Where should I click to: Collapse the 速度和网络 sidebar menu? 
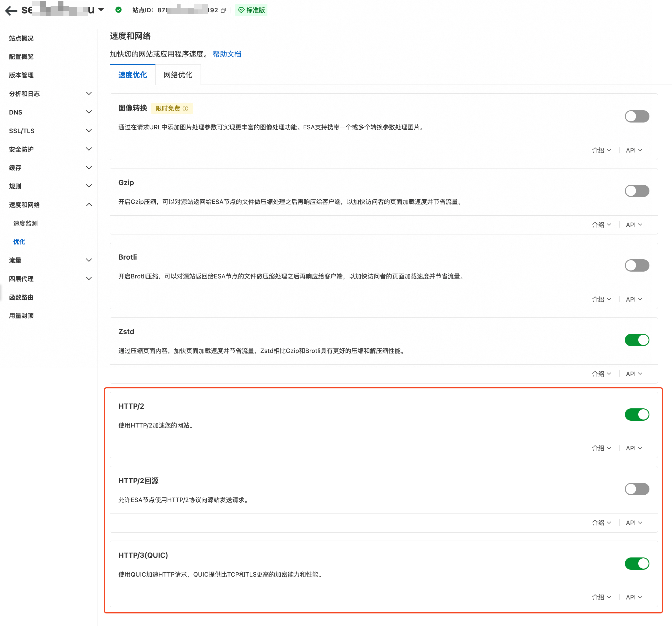pyautogui.click(x=89, y=205)
